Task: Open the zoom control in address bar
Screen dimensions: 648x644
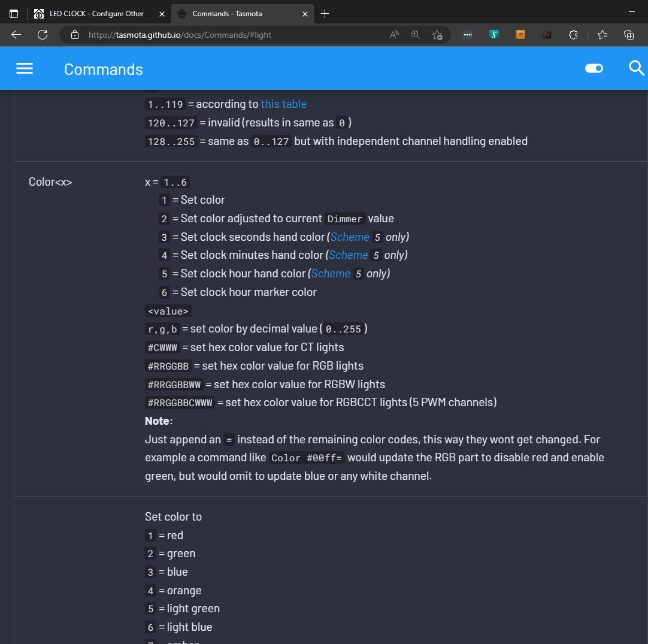Action: pyautogui.click(x=416, y=35)
